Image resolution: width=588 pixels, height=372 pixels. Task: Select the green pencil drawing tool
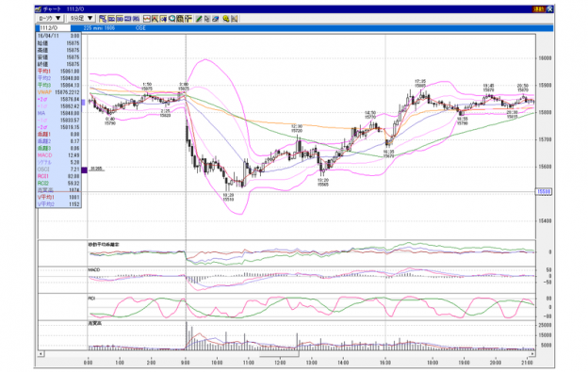(x=199, y=18)
